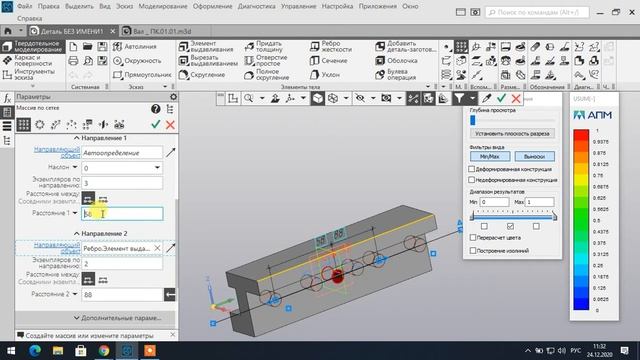Toggle the last checkbox under the range slider
The height and width of the screenshot is (360, 640).
(x=536, y=226)
